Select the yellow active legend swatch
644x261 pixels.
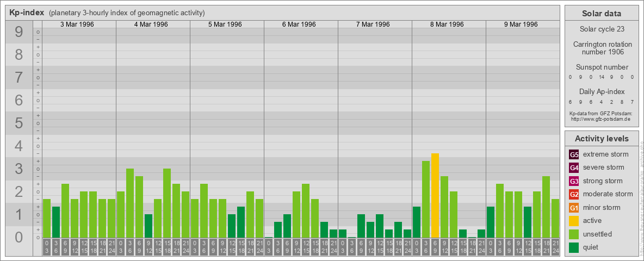574,221
